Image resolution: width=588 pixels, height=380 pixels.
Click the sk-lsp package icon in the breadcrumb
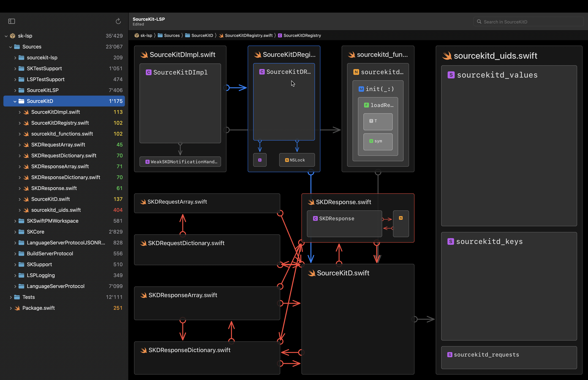click(136, 36)
